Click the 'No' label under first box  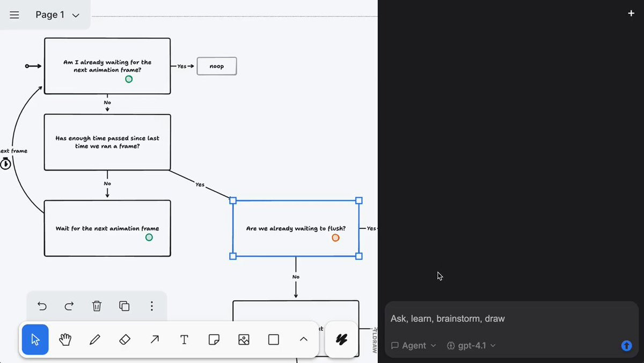point(107,102)
